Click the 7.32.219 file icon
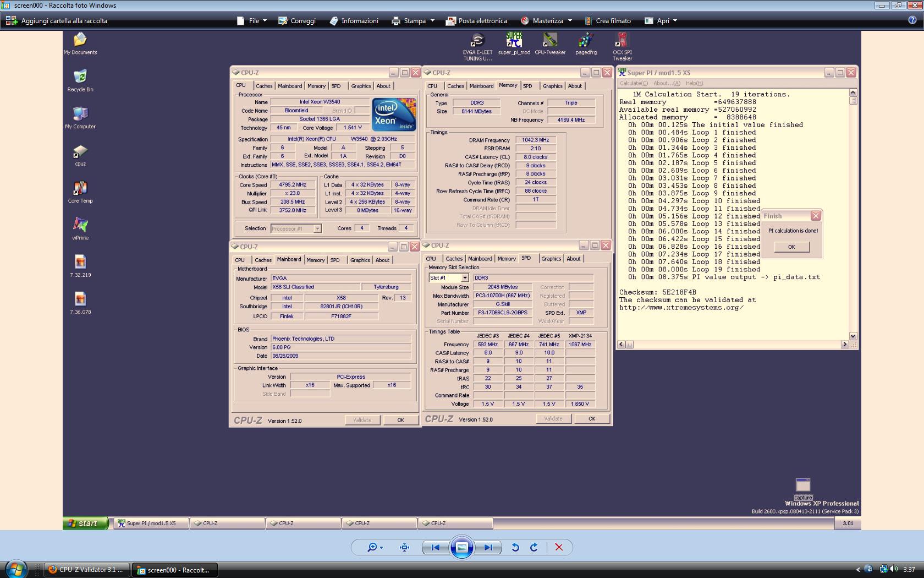 (80, 266)
